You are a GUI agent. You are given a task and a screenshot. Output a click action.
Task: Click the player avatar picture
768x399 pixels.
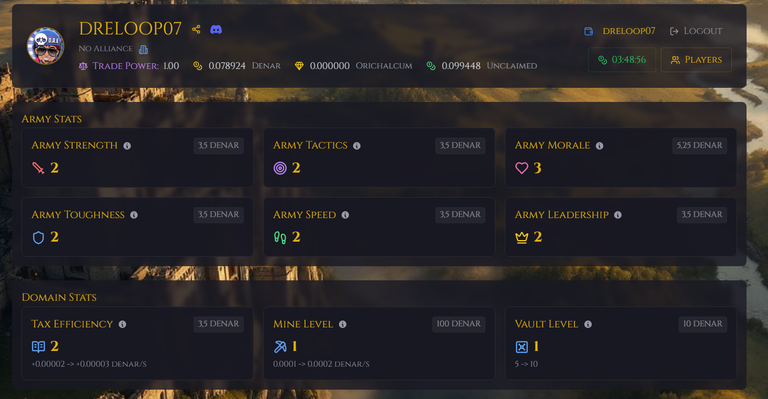coord(46,46)
